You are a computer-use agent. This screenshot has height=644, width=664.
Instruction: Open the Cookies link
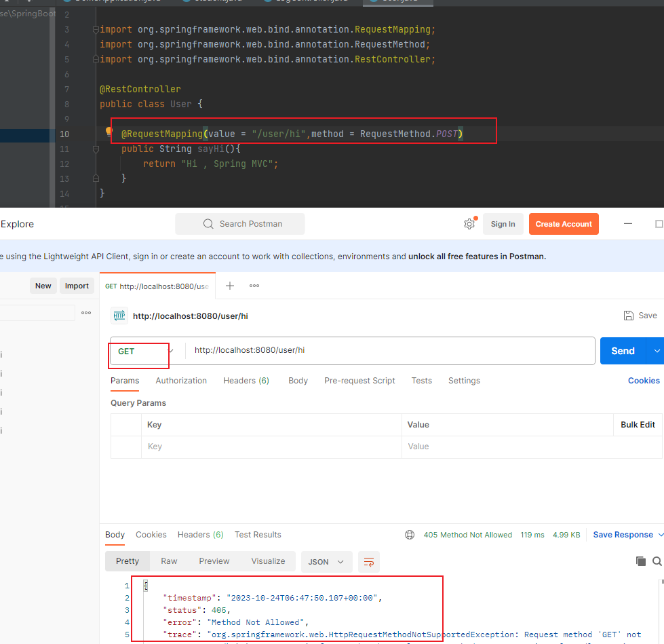[644, 381]
